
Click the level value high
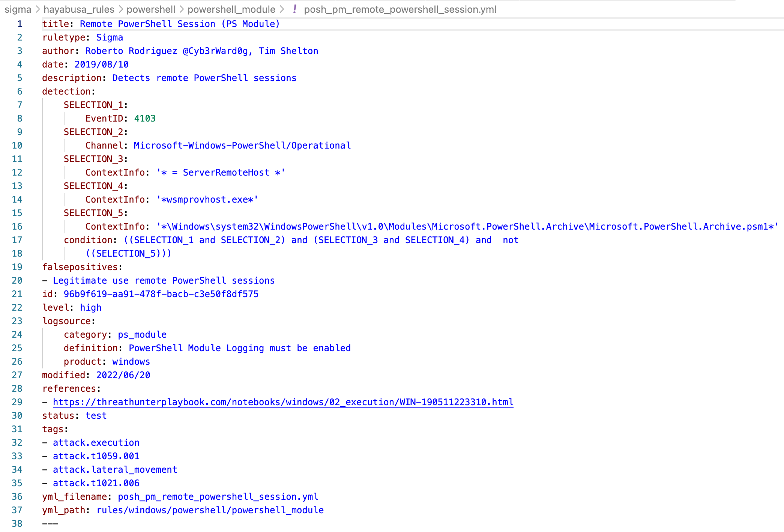90,307
